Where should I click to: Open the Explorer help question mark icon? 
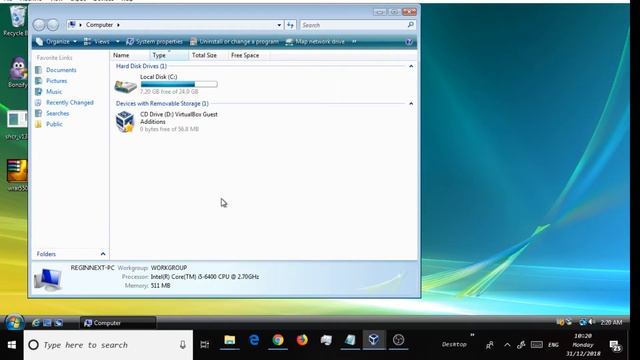409,42
